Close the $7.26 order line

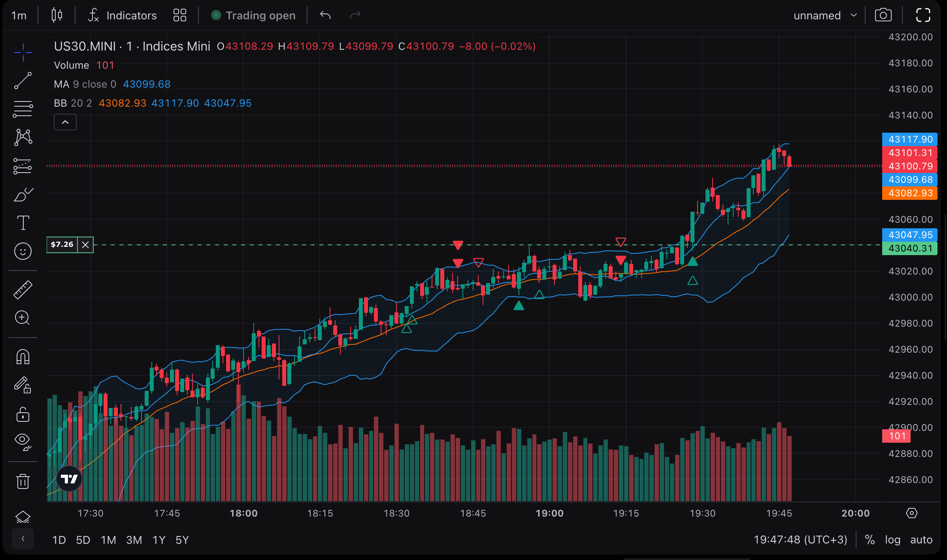click(x=85, y=245)
